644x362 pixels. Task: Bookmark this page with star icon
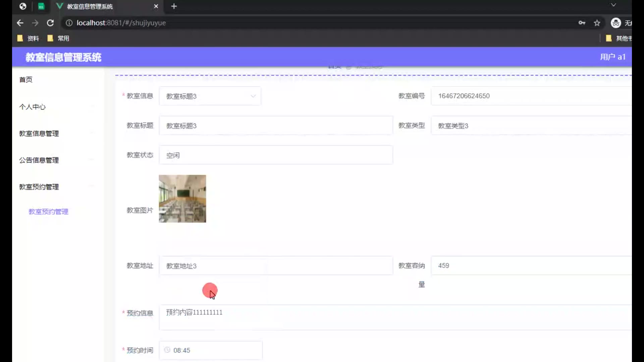coord(597,23)
